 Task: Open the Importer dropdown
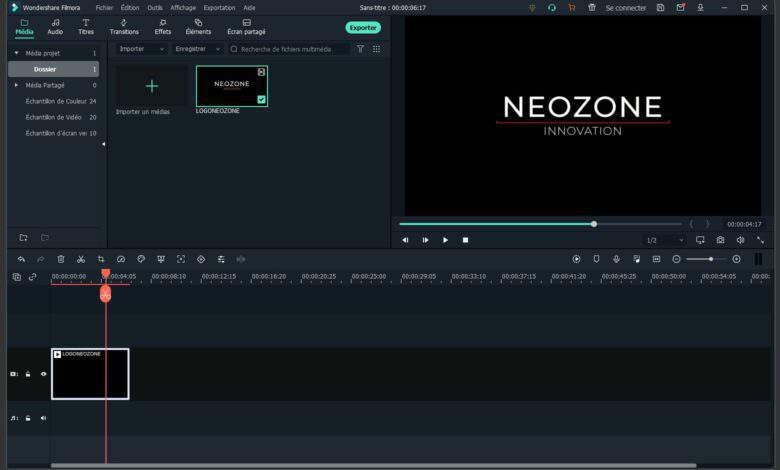[141, 49]
